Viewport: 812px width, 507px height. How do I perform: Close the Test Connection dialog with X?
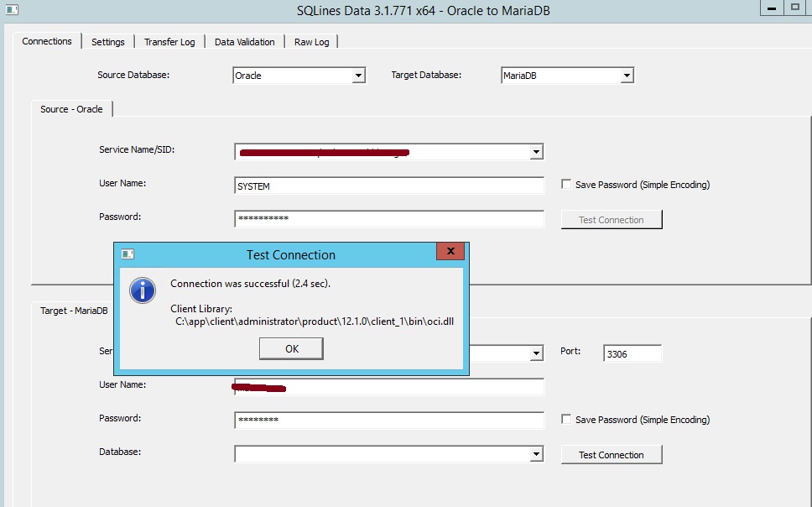(x=450, y=252)
